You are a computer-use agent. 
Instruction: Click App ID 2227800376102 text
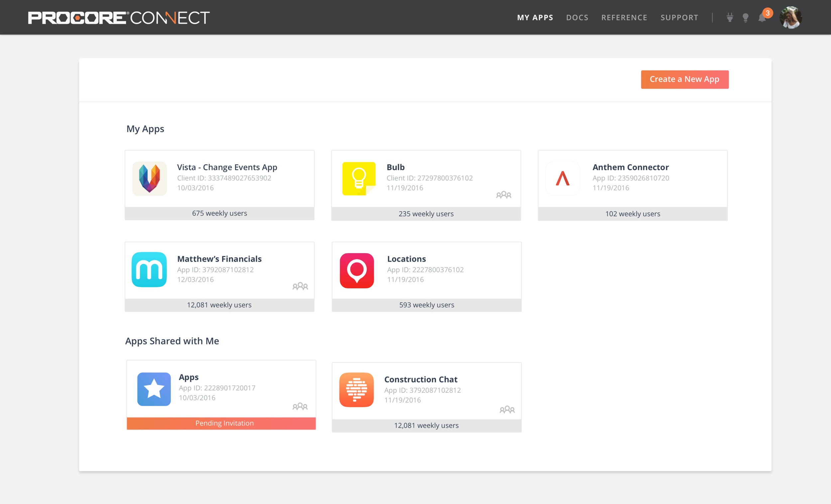point(425,270)
